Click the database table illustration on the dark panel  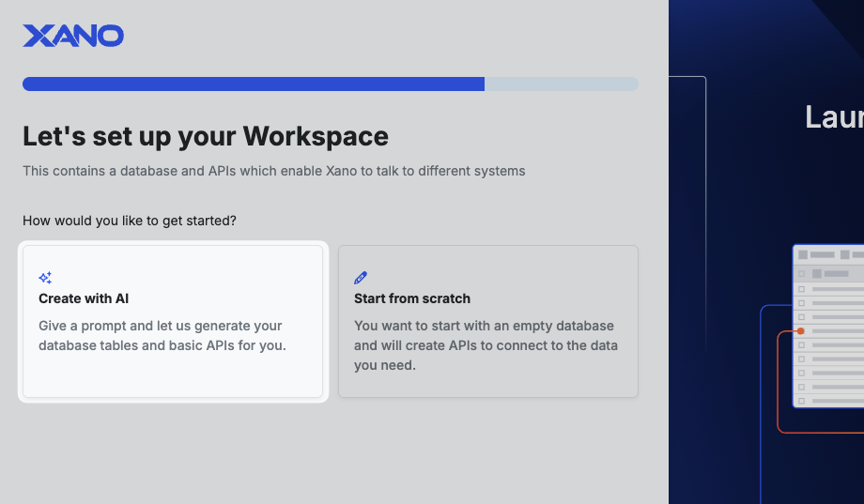coord(828,326)
